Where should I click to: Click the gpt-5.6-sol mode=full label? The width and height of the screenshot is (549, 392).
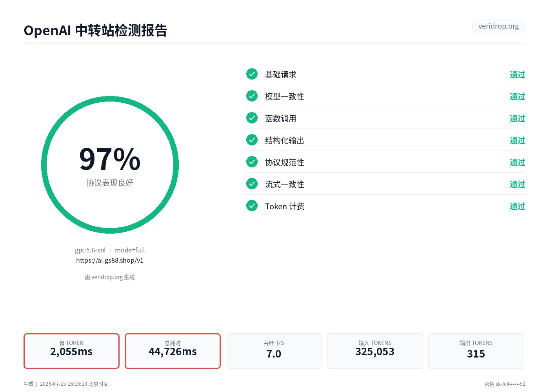click(110, 250)
